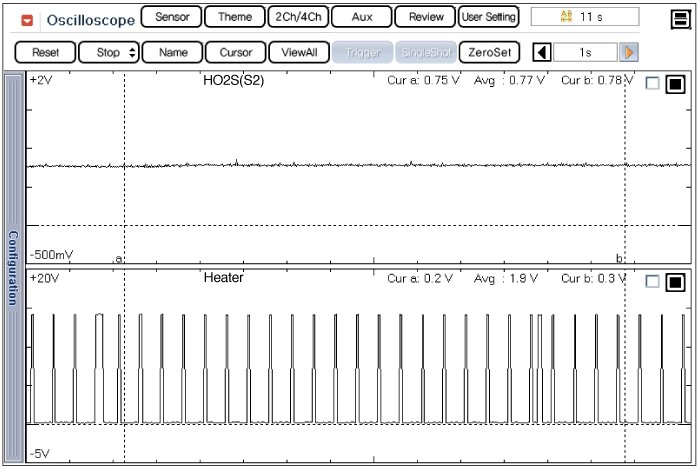Click the +2V scale label
The height and width of the screenshot is (469, 700).
coord(41,80)
